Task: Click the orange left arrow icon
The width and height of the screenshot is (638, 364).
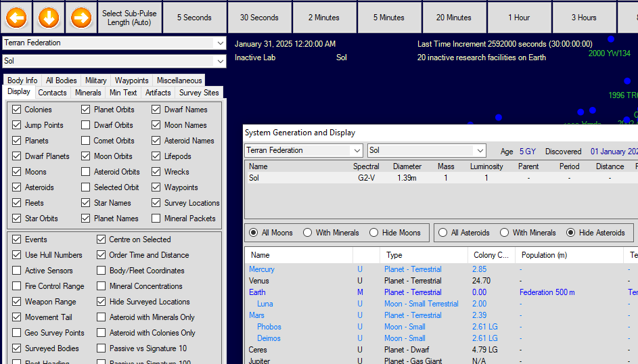Action: coord(16,18)
